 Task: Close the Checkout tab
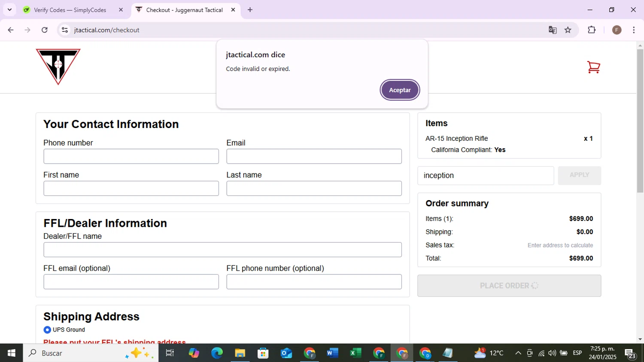[233, 10]
